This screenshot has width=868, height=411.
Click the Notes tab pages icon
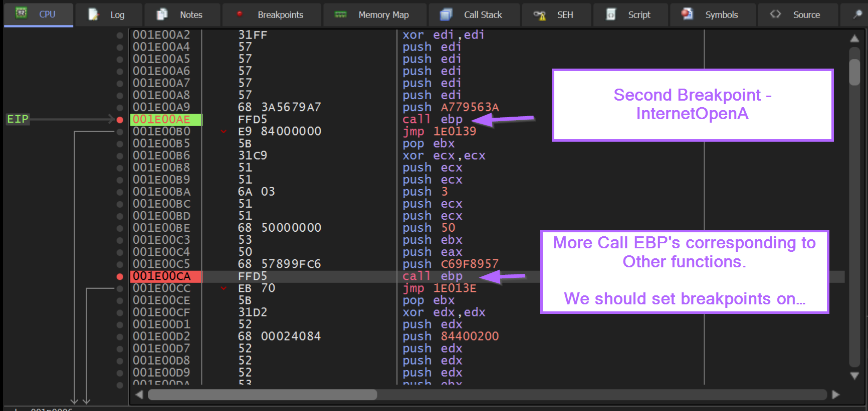[162, 15]
